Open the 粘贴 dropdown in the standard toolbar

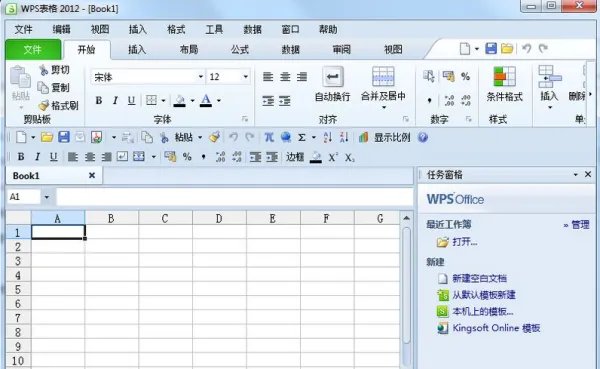[x=200, y=137]
